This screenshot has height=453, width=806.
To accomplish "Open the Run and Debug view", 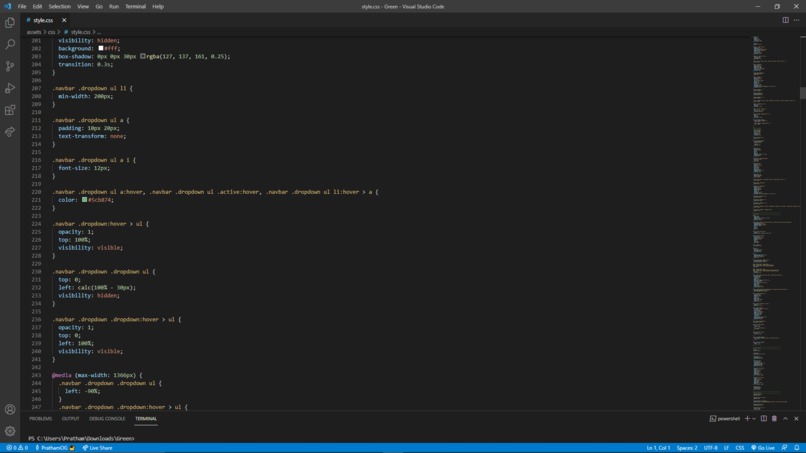I will (x=10, y=88).
